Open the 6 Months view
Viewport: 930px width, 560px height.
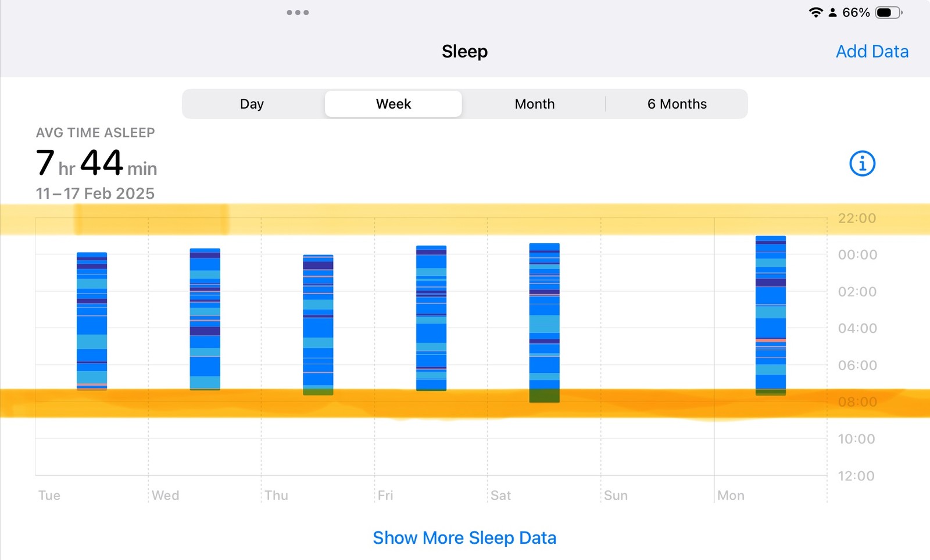point(677,104)
